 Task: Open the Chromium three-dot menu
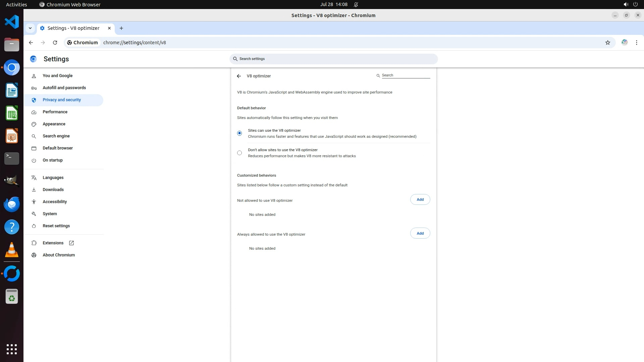(x=636, y=43)
